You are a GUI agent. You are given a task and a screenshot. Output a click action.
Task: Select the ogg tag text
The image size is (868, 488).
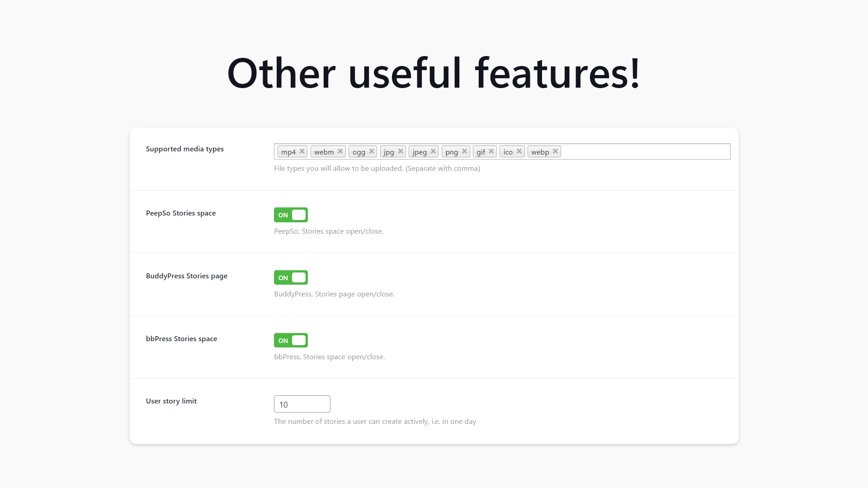pos(359,153)
